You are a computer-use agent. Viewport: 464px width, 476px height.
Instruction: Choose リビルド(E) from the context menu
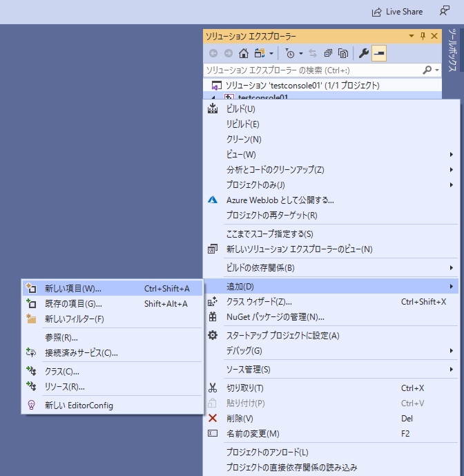331,124
